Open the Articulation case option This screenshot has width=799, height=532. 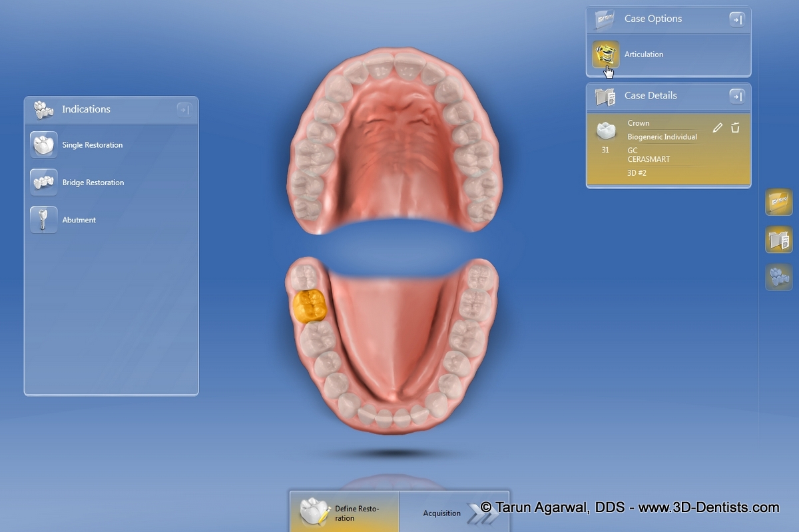tap(606, 55)
